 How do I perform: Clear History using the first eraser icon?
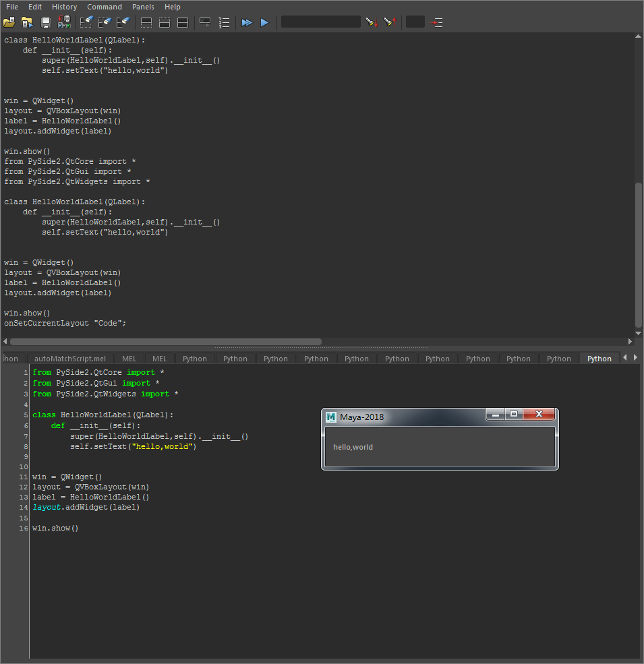[x=86, y=22]
